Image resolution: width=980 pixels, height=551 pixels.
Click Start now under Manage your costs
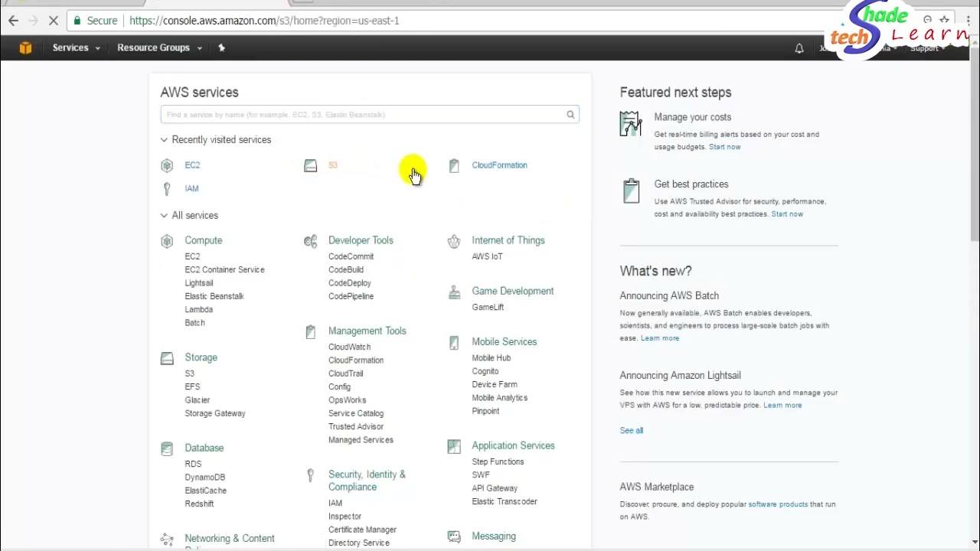(724, 147)
